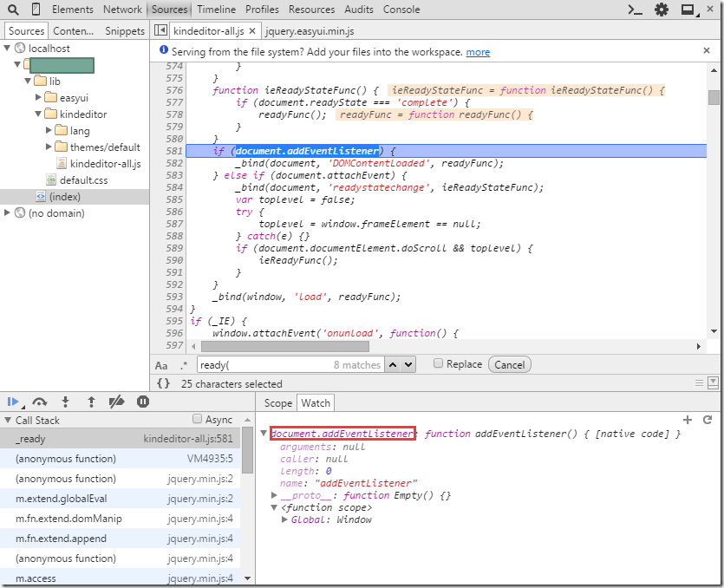Click the Pause on exceptions icon
The width and height of the screenshot is (724, 588).
click(143, 402)
